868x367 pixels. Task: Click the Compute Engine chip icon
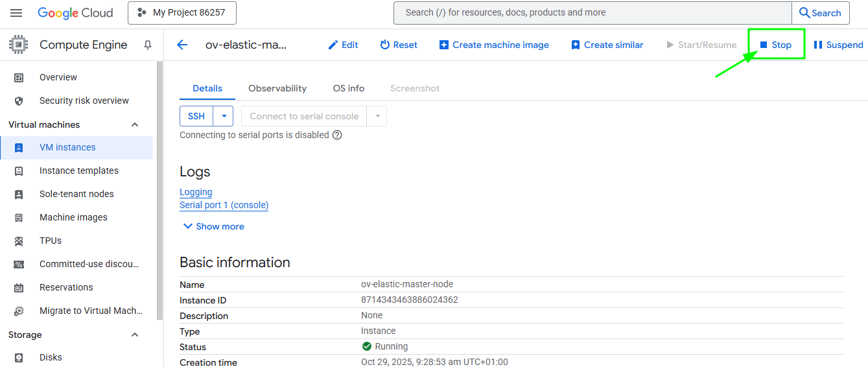[18, 45]
